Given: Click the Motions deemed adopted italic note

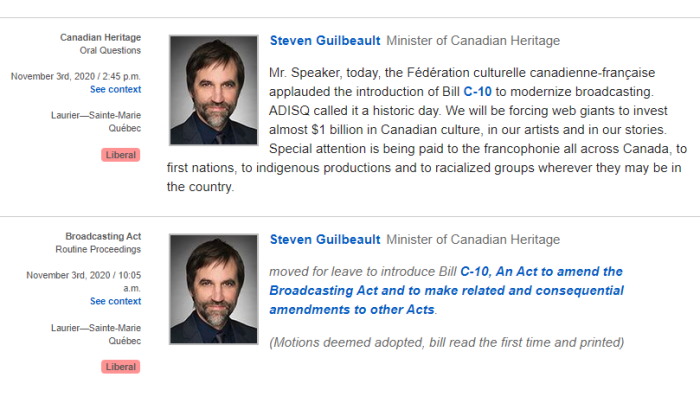Looking at the screenshot, I should 446,342.
